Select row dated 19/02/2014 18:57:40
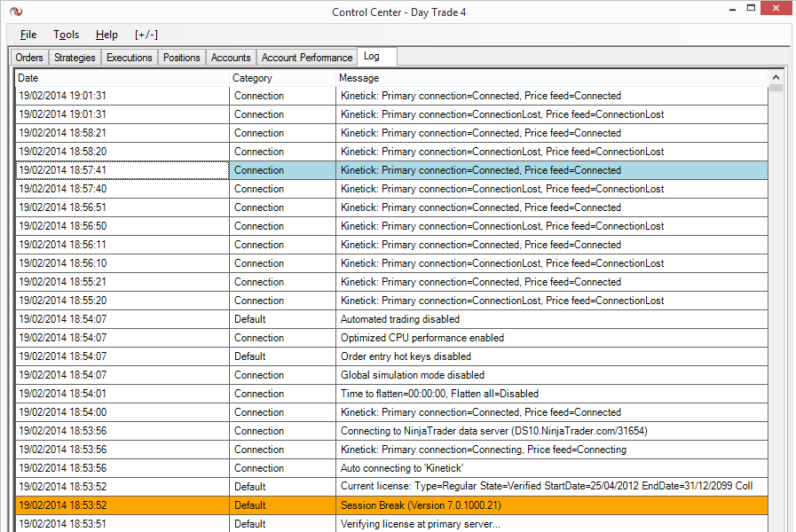 tap(391, 189)
